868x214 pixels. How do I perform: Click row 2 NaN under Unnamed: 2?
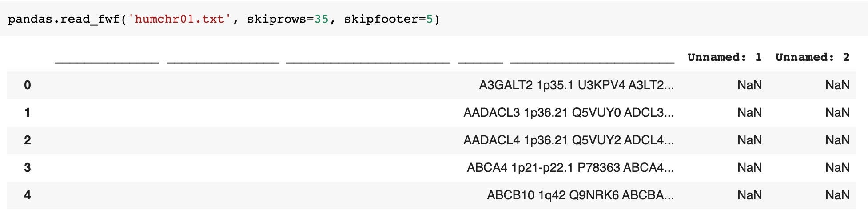coord(837,140)
